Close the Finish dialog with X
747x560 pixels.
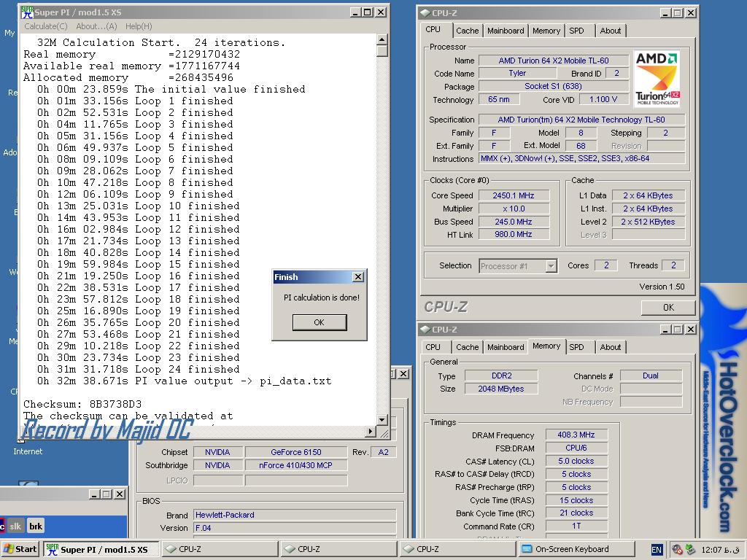[358, 276]
